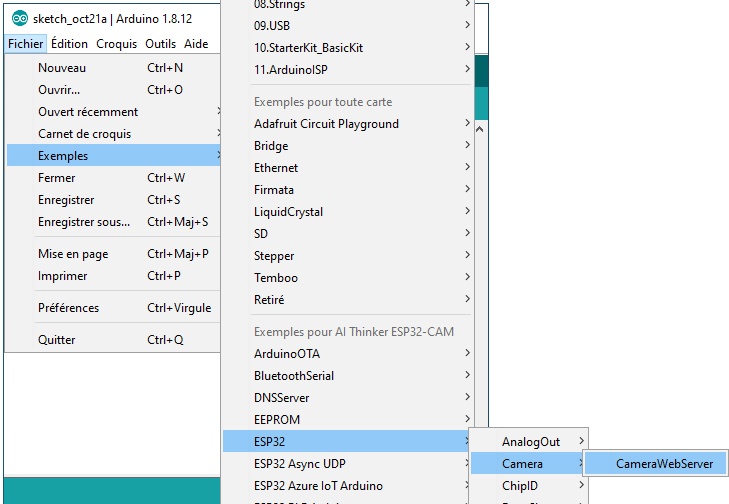Open the Édition menu
729x504 pixels.
pyautogui.click(x=70, y=44)
